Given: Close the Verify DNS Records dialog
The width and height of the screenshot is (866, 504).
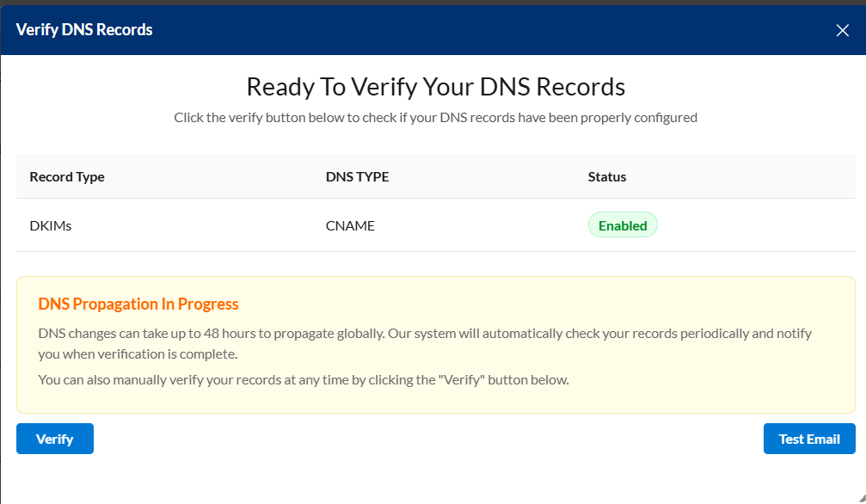Looking at the screenshot, I should click(842, 30).
